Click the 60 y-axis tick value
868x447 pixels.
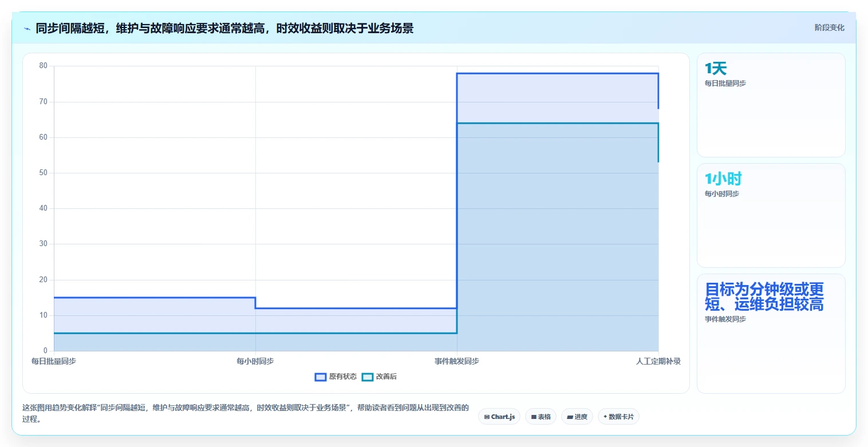44,137
